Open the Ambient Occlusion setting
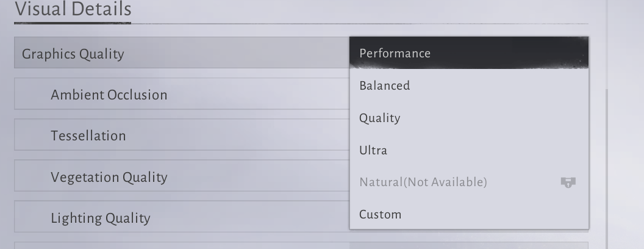The image size is (644, 249). (182, 95)
